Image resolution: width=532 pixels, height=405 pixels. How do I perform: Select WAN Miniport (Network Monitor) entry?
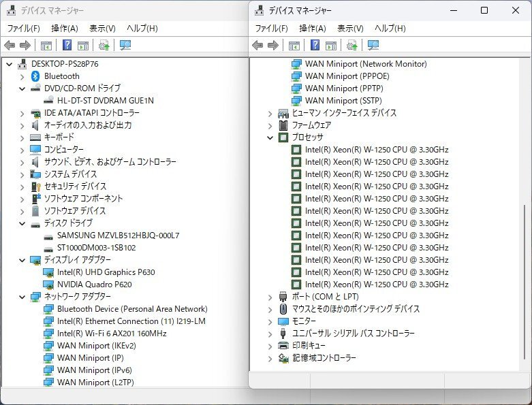click(x=366, y=64)
